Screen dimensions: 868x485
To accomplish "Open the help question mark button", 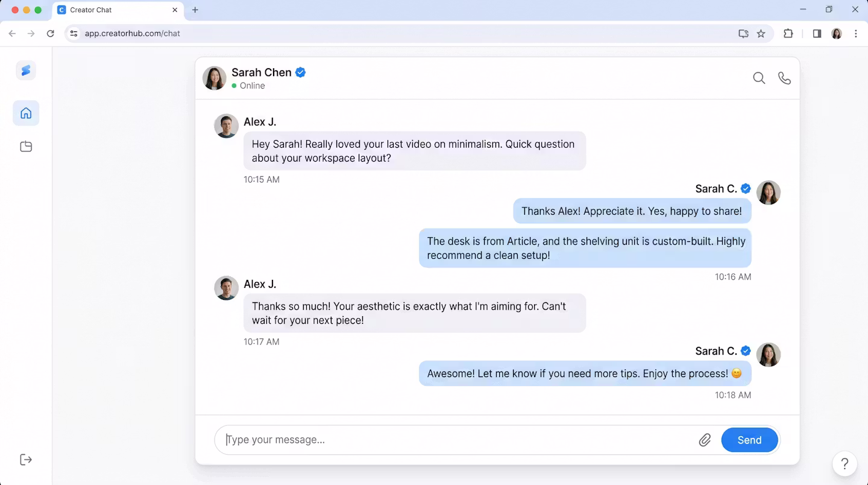I will pyautogui.click(x=844, y=464).
